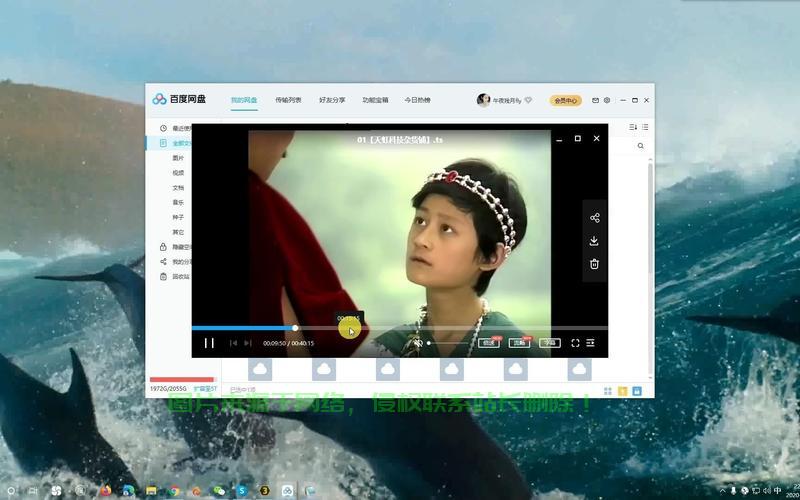Open Chrome from the taskbar
This screenshot has height=500, width=800.
174,491
